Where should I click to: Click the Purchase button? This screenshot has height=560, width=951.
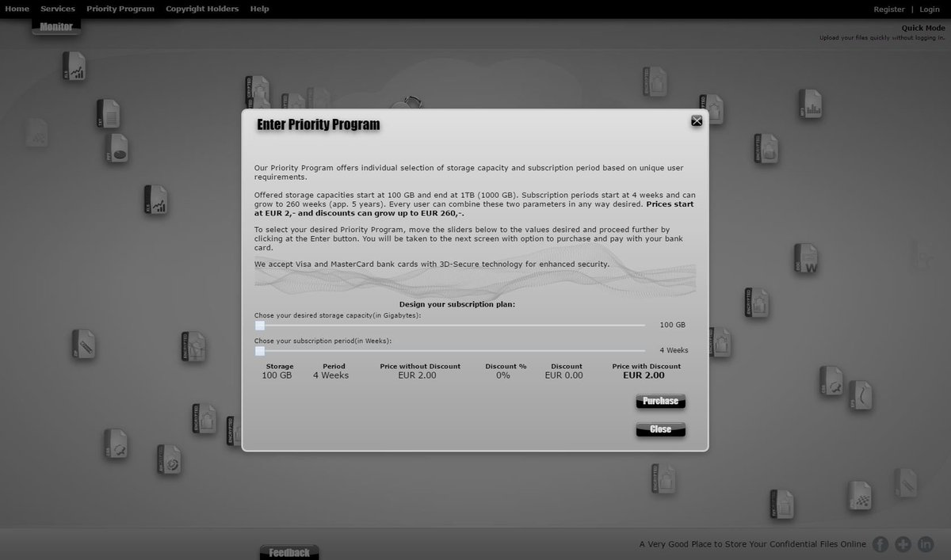click(x=661, y=401)
